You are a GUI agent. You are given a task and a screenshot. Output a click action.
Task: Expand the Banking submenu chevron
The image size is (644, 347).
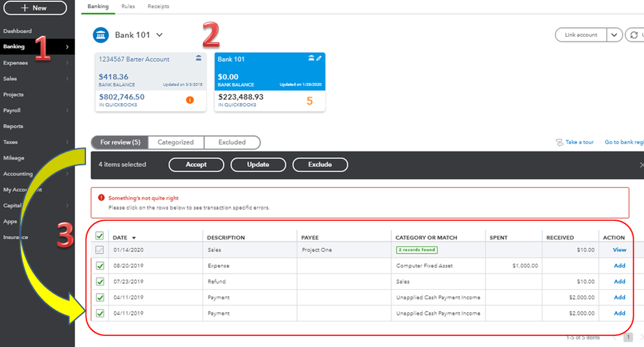[67, 47]
